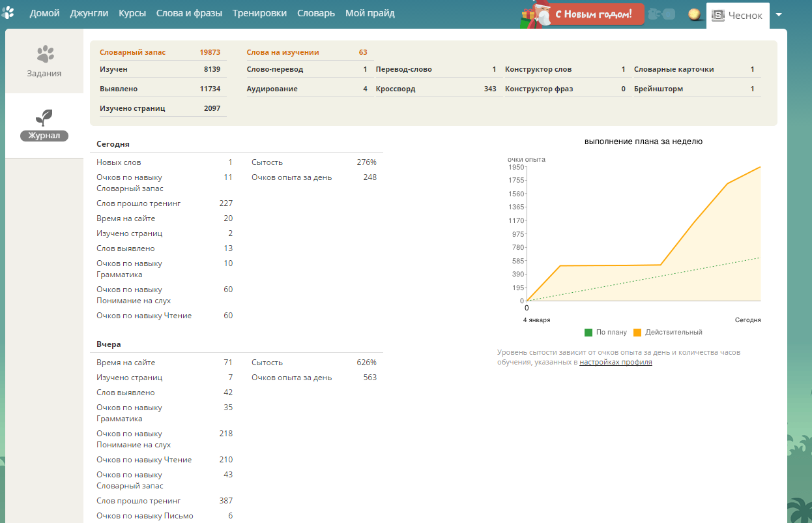Viewport: 812px width, 523px height.
Task: Click Очков по навыку Письмо row
Action: (x=164, y=516)
